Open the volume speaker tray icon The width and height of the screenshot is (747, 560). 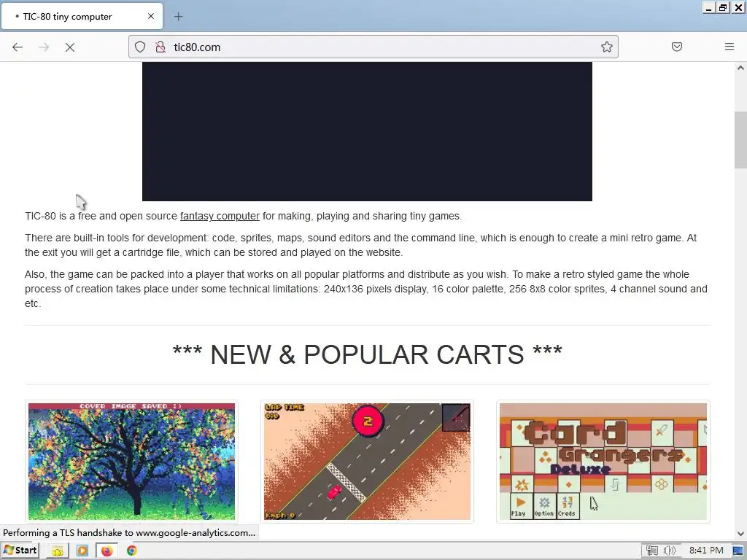point(669,551)
